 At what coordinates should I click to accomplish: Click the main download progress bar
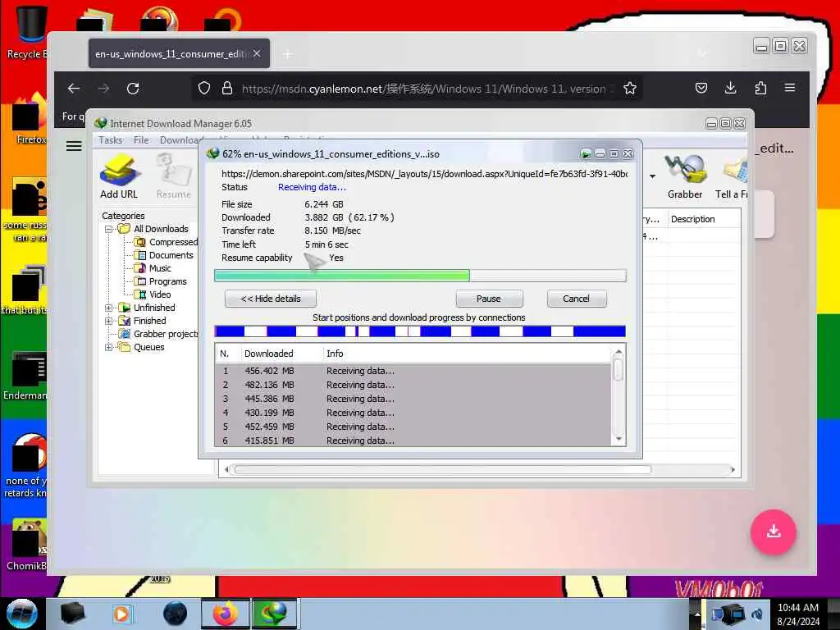[420, 276]
